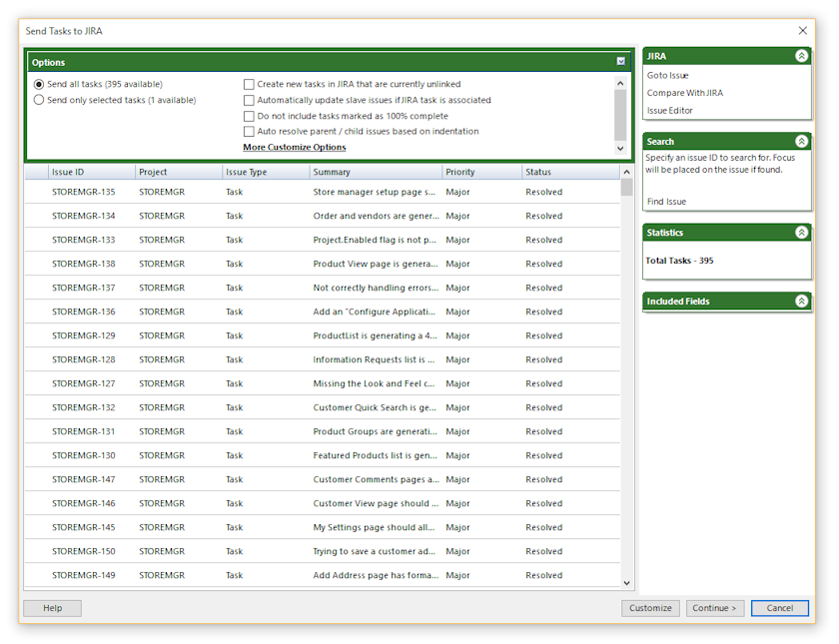
Task: Check Do not include 100% complete tasks
Action: [x=249, y=116]
